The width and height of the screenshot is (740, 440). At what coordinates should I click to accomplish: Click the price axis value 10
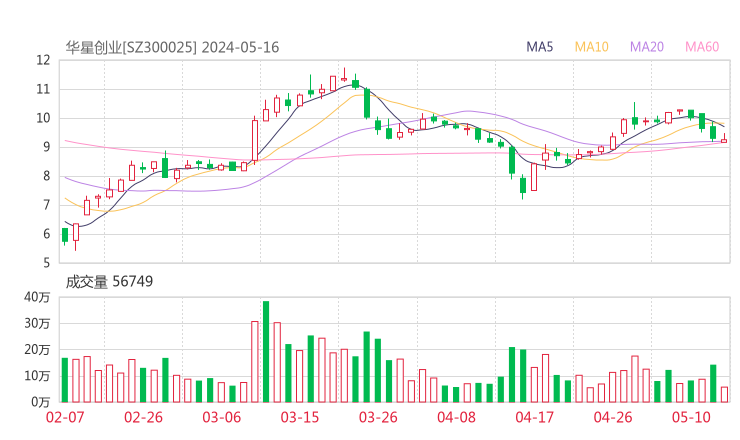point(43,118)
